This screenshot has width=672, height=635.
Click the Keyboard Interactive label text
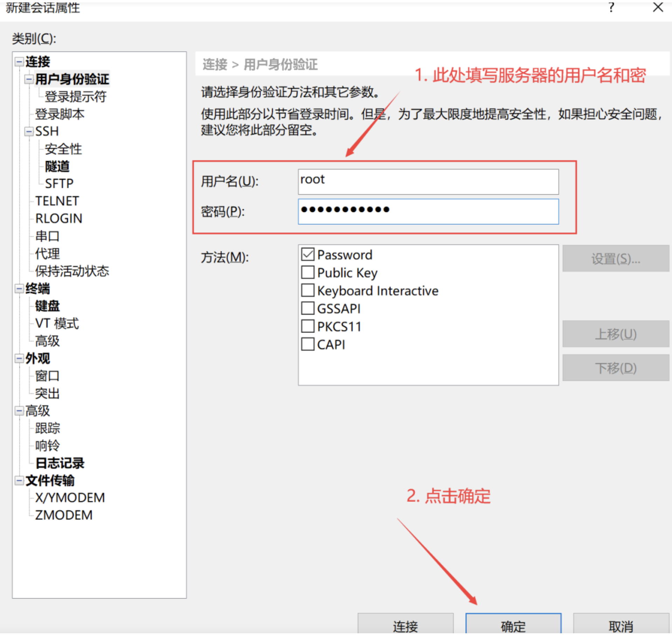pos(377,291)
